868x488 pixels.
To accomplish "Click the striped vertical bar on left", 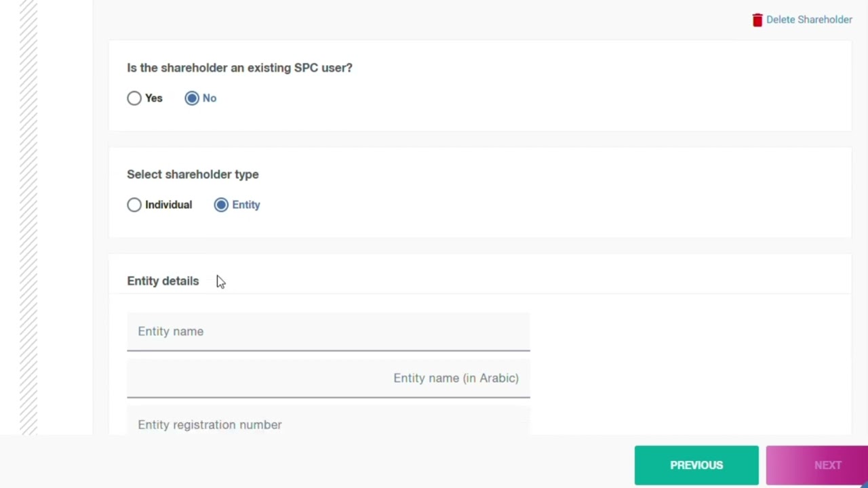I will [28, 217].
